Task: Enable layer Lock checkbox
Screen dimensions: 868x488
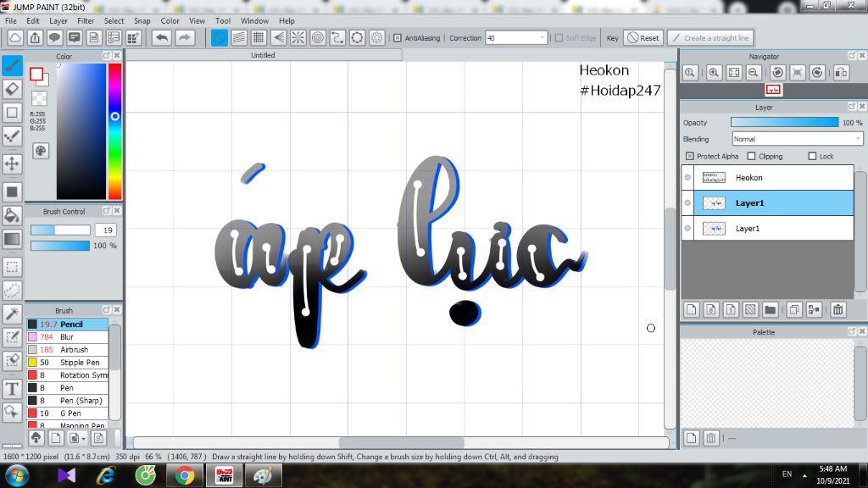Action: 812,156
